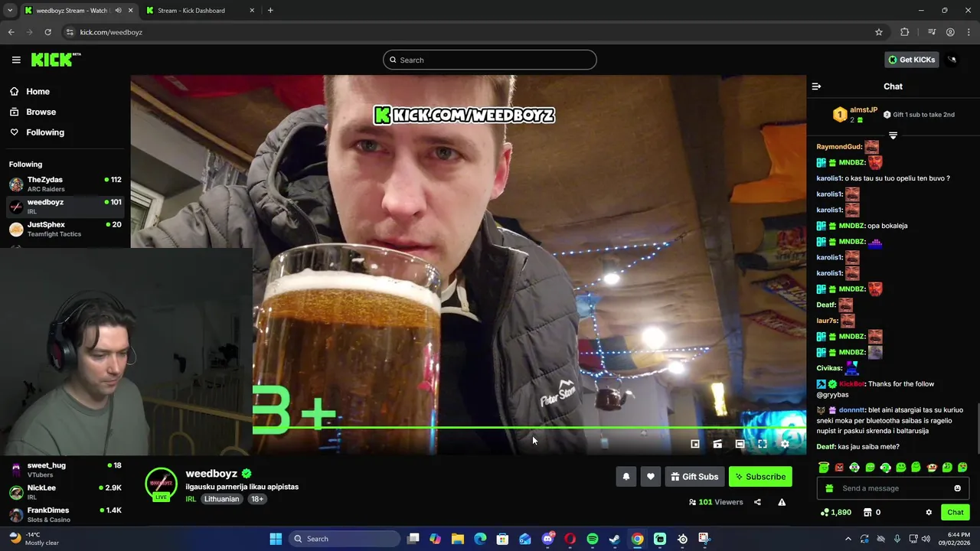Open Browse in the sidebar
The width and height of the screenshot is (980, 551).
tap(41, 112)
